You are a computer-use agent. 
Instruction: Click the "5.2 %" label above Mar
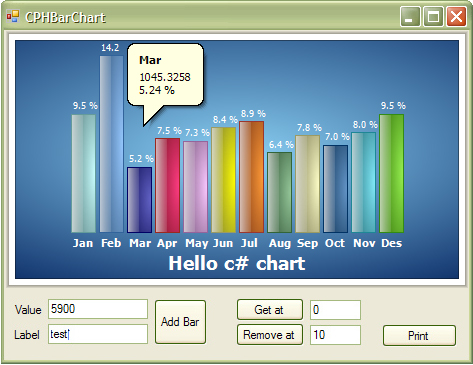point(141,159)
